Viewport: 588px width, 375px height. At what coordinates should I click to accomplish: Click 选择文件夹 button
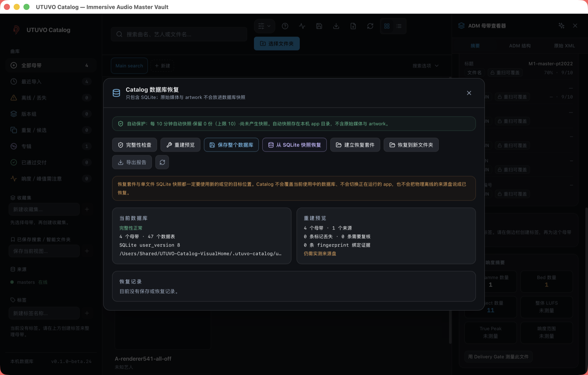(277, 43)
